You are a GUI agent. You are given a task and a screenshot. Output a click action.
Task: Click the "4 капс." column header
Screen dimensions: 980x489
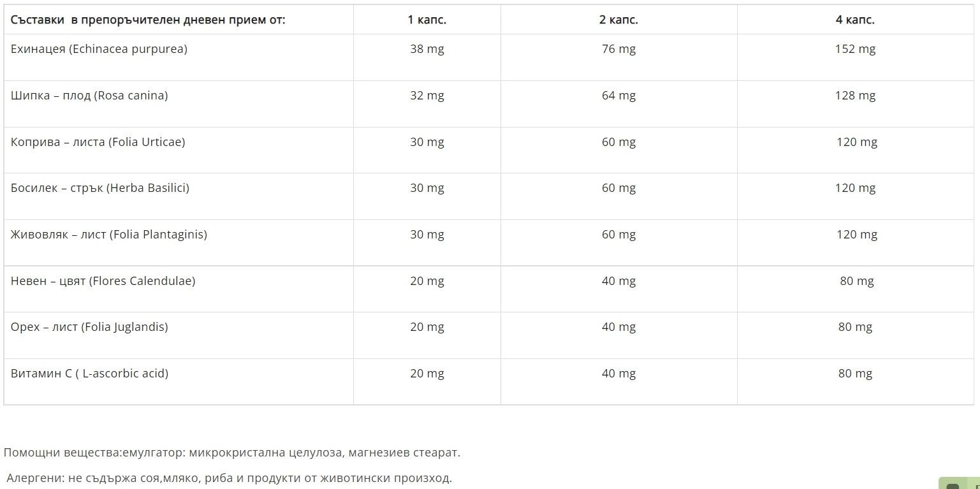point(855,20)
